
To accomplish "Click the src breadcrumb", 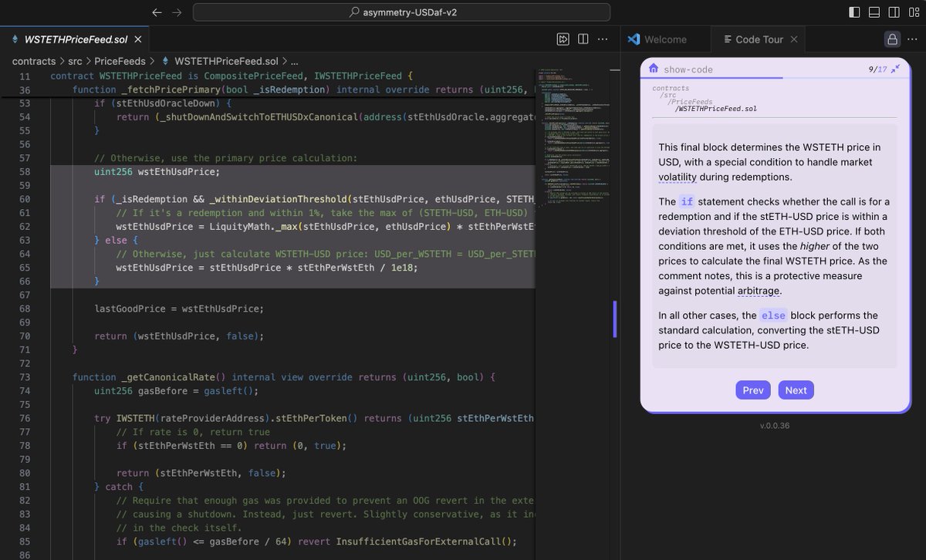I will (x=76, y=61).
